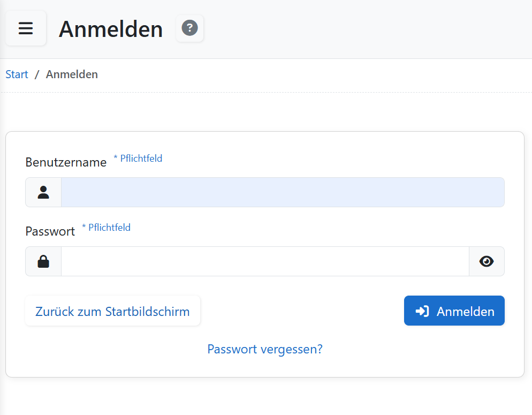Click the Pflichtfeld note next to Benutzername
The image size is (532, 415).
click(138, 158)
